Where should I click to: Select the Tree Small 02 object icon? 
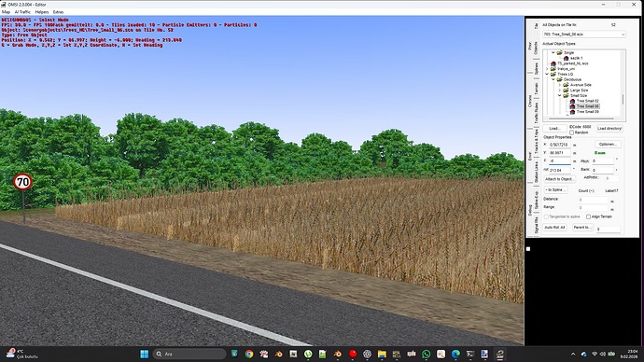pos(572,101)
